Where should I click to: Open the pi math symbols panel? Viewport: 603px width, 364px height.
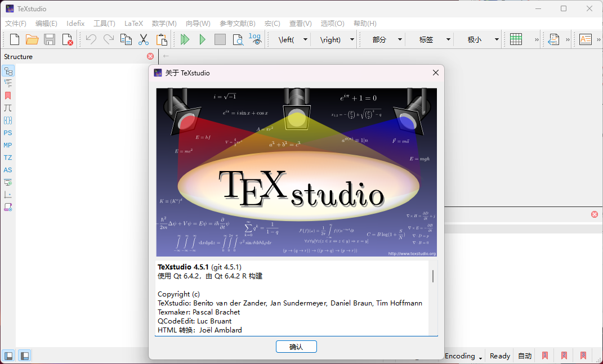8,108
